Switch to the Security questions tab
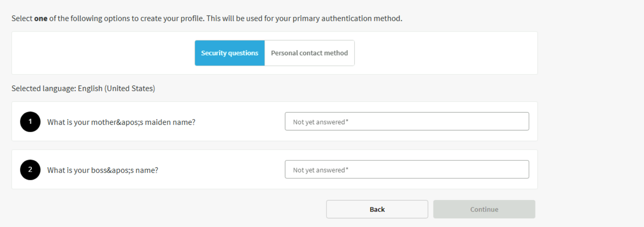Image resolution: width=644 pixels, height=227 pixels. click(x=229, y=53)
